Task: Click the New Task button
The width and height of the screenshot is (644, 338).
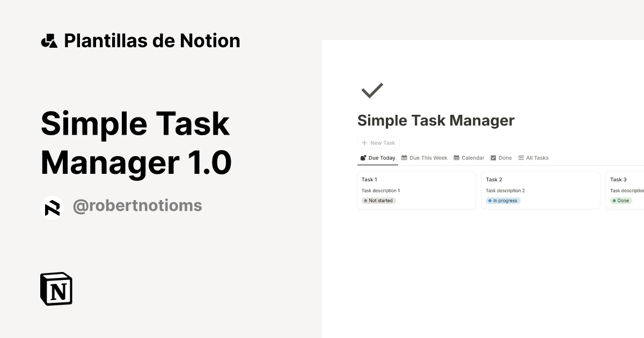Action: coord(378,143)
